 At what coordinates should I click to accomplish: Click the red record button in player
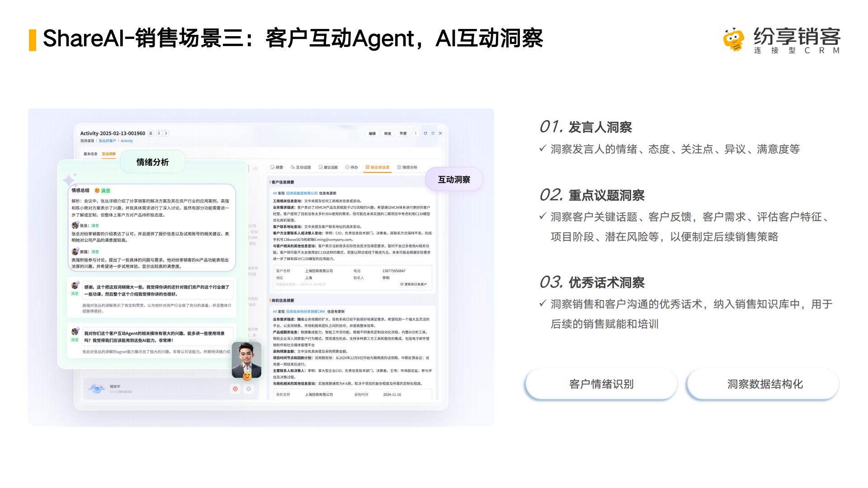point(235,389)
